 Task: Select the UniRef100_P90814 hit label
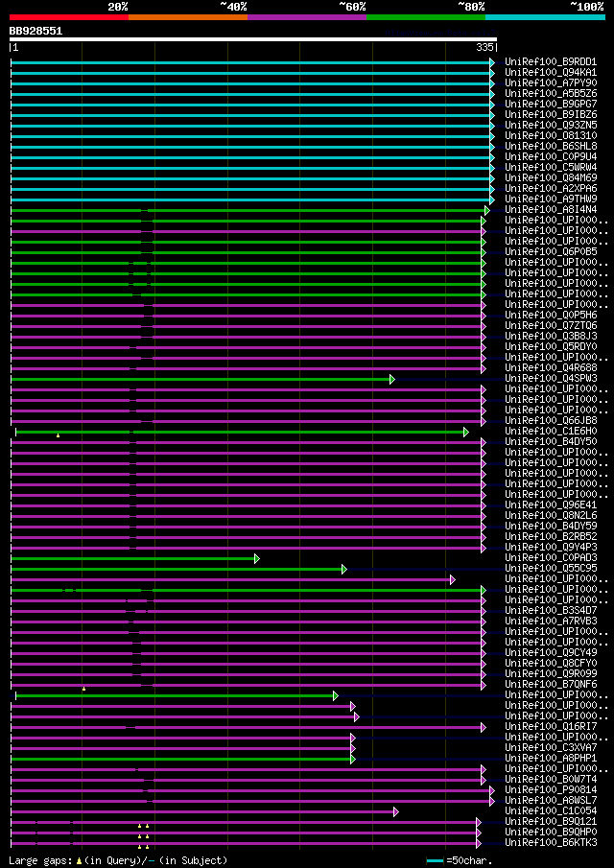tap(551, 790)
